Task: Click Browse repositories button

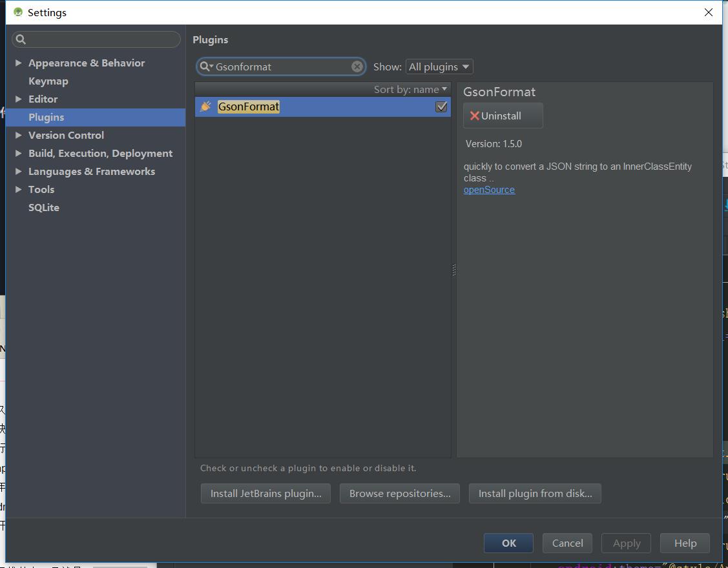Action: click(400, 493)
